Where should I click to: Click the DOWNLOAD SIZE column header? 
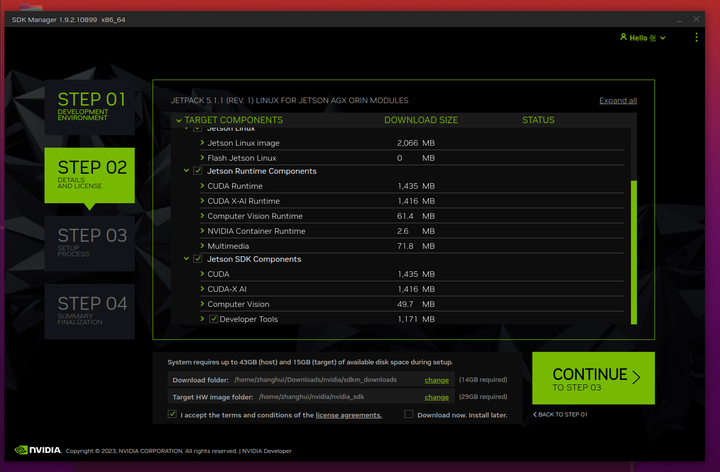421,120
